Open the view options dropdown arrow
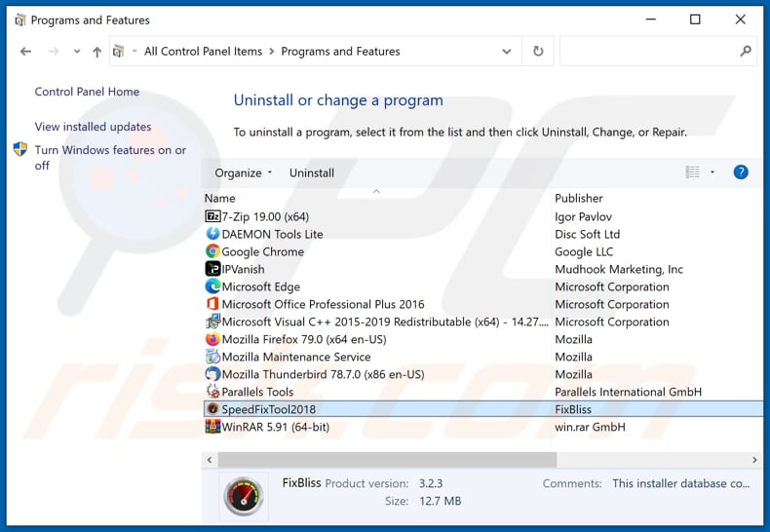This screenshot has width=770, height=532. click(712, 172)
